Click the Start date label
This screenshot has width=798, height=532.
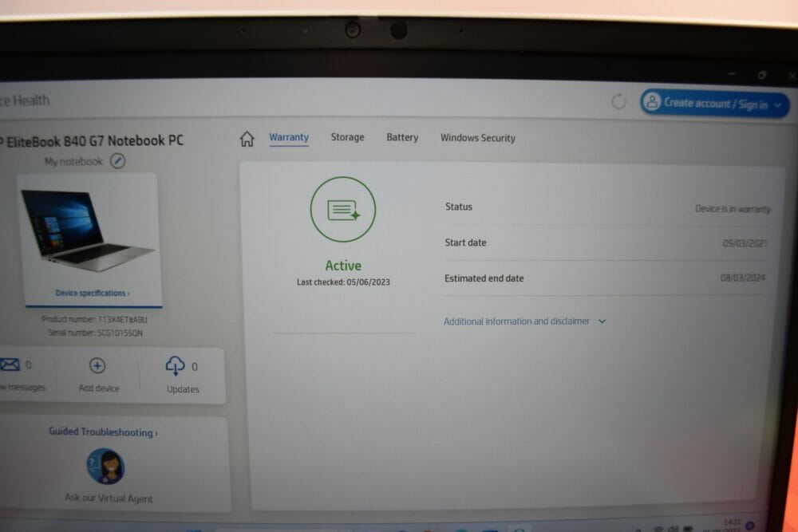coord(465,242)
